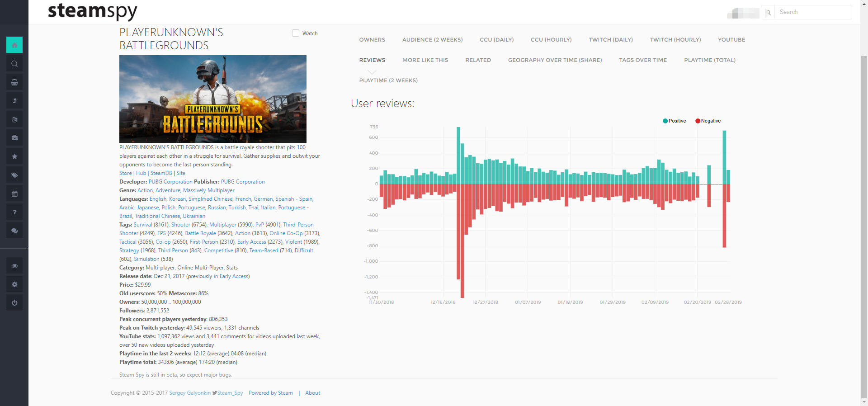
Task: Select the sidebar upward arrow icon
Action: coord(14,101)
